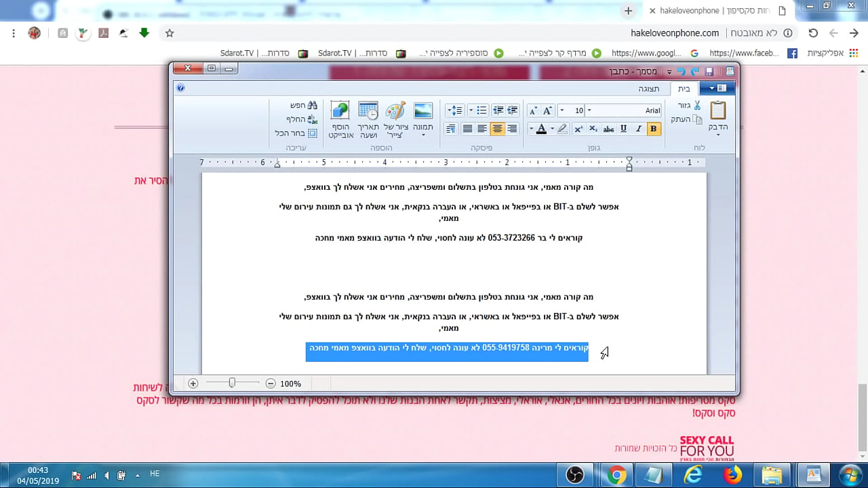Click the Copy (העתק) icon
Image resolution: width=868 pixels, height=488 pixels.
pos(697,119)
